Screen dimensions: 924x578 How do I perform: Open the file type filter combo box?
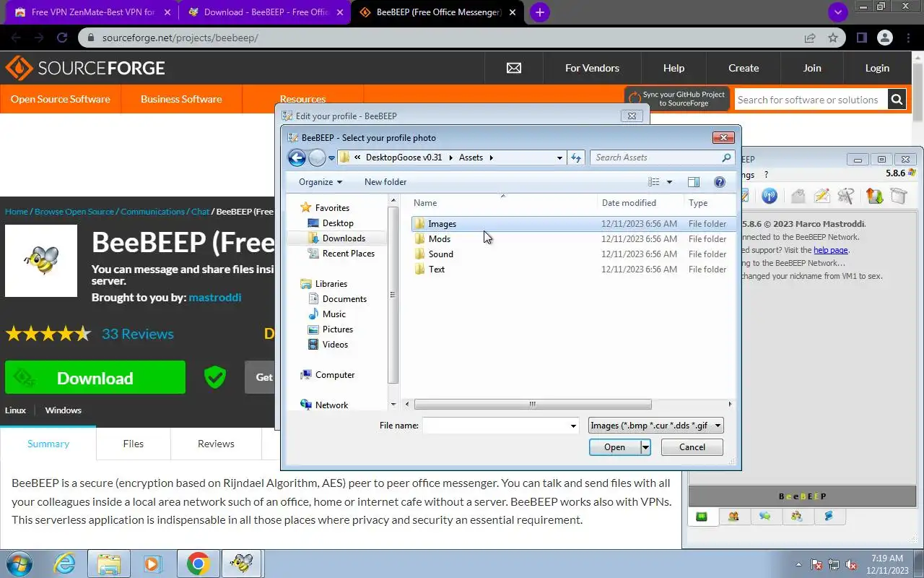click(655, 426)
